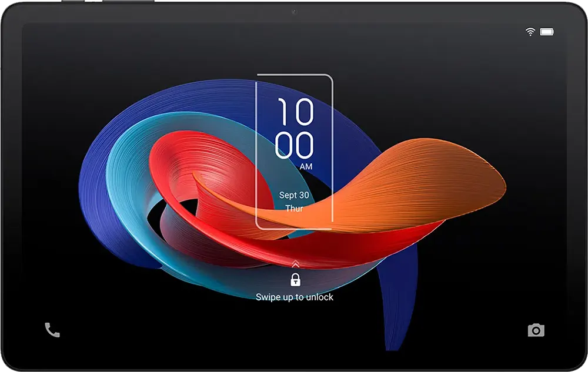
Task: Tap the AM indicator on the clock
Action: pos(306,167)
